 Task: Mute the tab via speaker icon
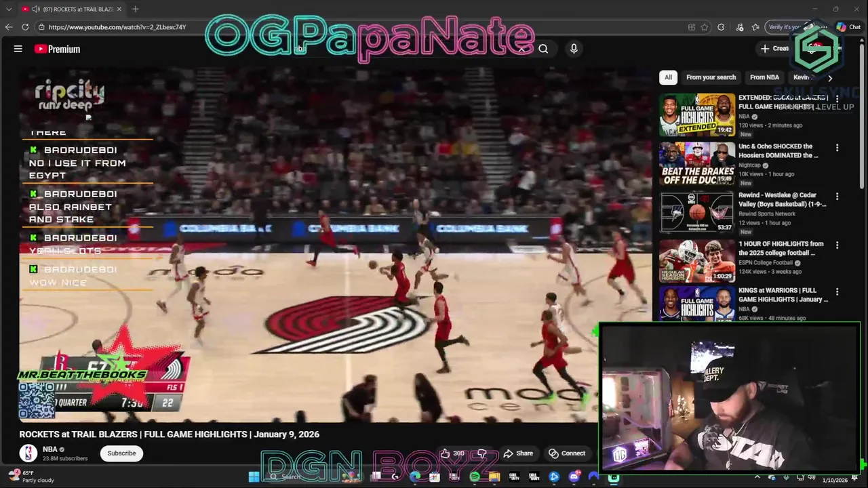point(35,9)
